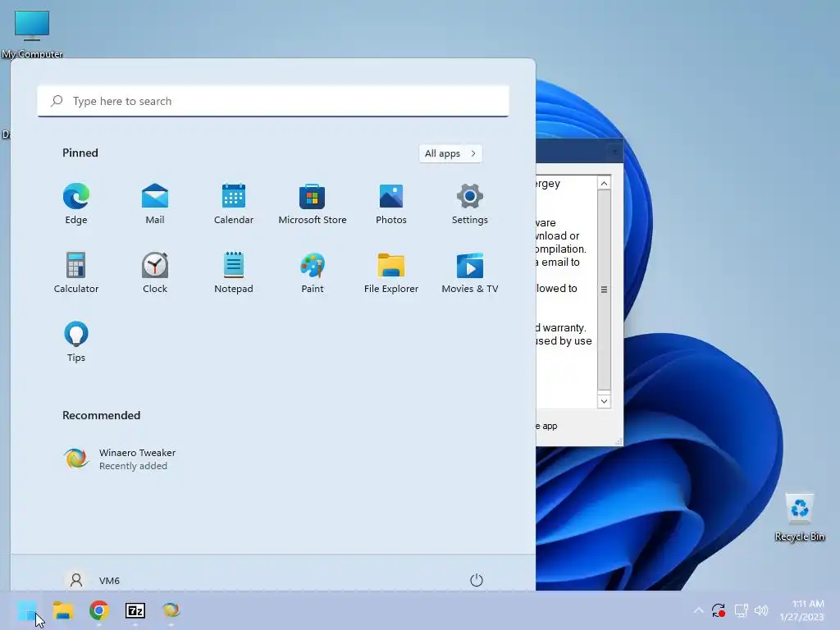Open the Recycle Bin desktop icon
Image resolution: width=840 pixels, height=630 pixels.
800,517
